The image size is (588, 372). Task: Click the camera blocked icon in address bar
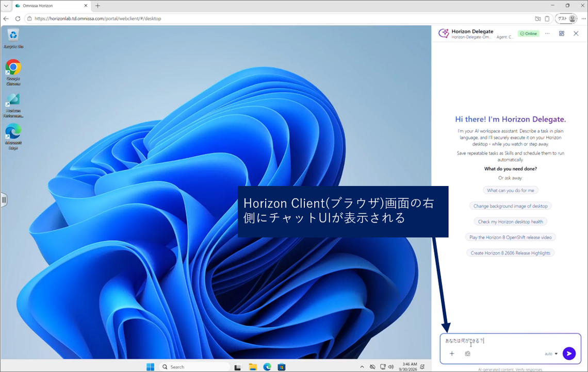pos(538,19)
